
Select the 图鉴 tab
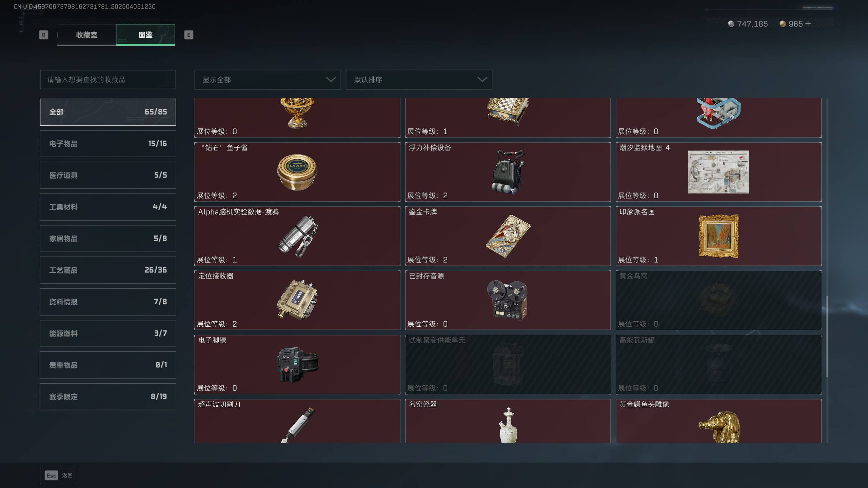pyautogui.click(x=145, y=35)
